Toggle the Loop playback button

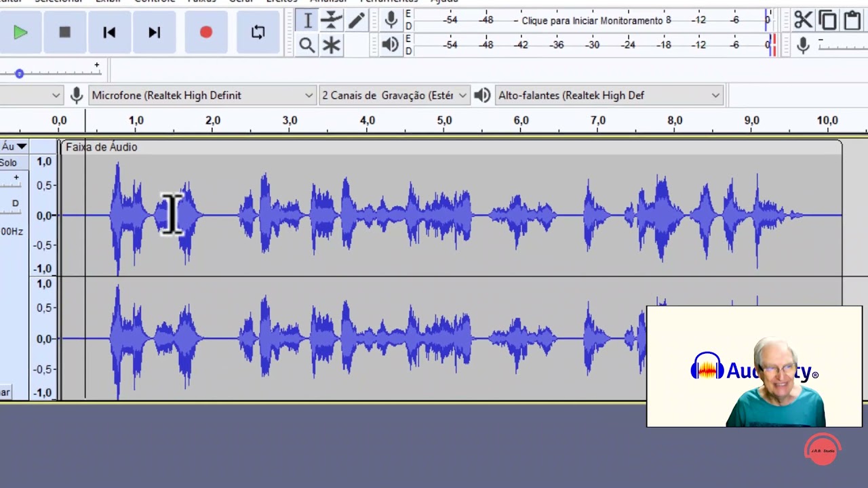point(258,32)
